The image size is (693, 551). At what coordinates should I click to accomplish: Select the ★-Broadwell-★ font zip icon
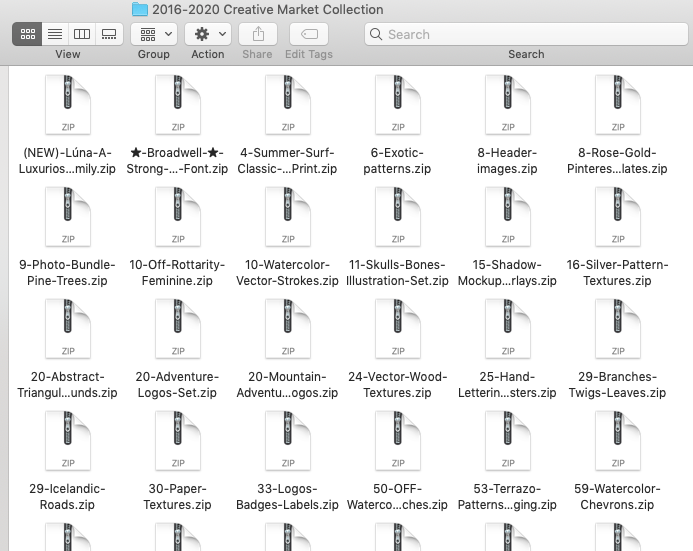click(178, 105)
